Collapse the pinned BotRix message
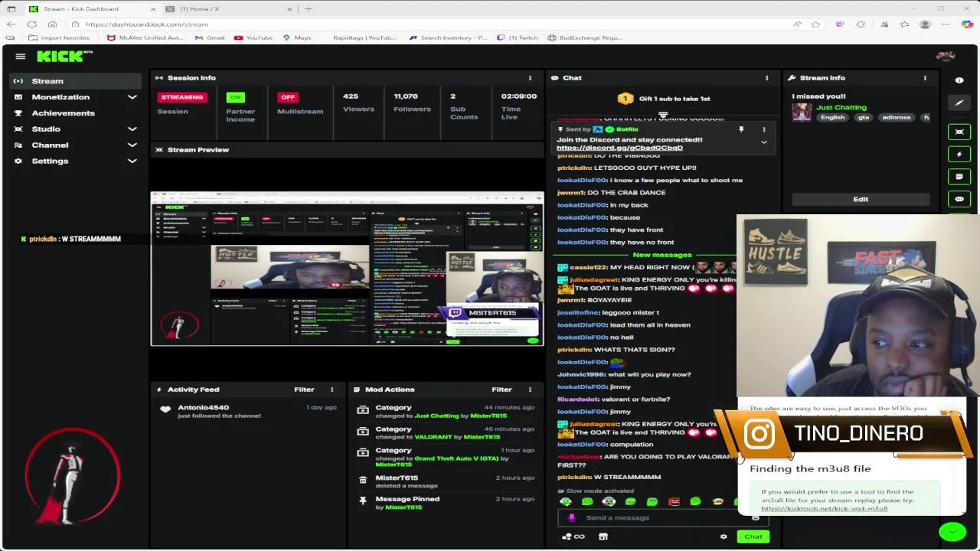The height and width of the screenshot is (551, 980). [763, 142]
